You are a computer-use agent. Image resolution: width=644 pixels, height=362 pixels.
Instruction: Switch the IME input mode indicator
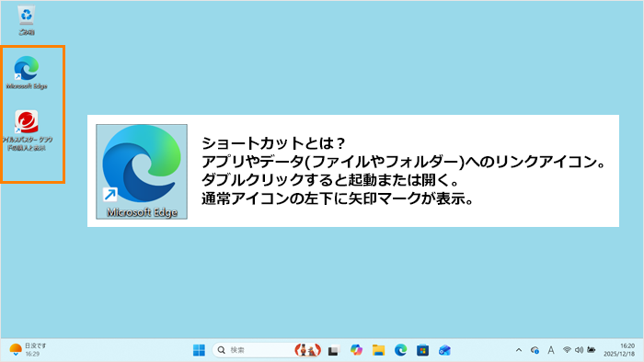pos(551,350)
